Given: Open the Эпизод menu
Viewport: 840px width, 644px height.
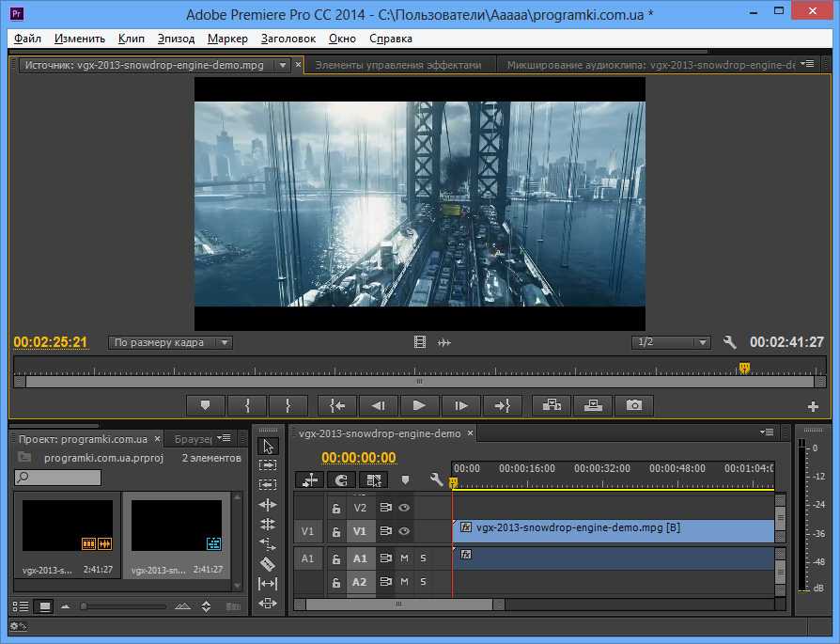Looking at the screenshot, I should (x=176, y=39).
